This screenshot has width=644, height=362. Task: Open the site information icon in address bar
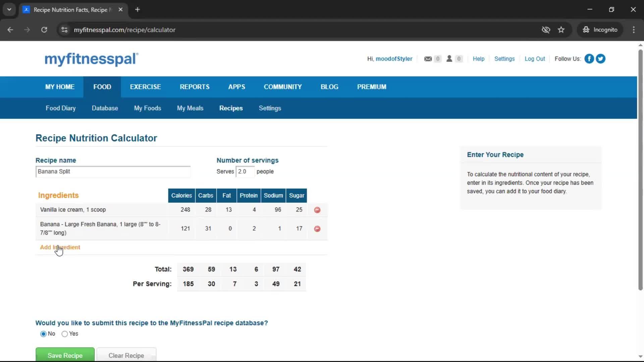64,30
